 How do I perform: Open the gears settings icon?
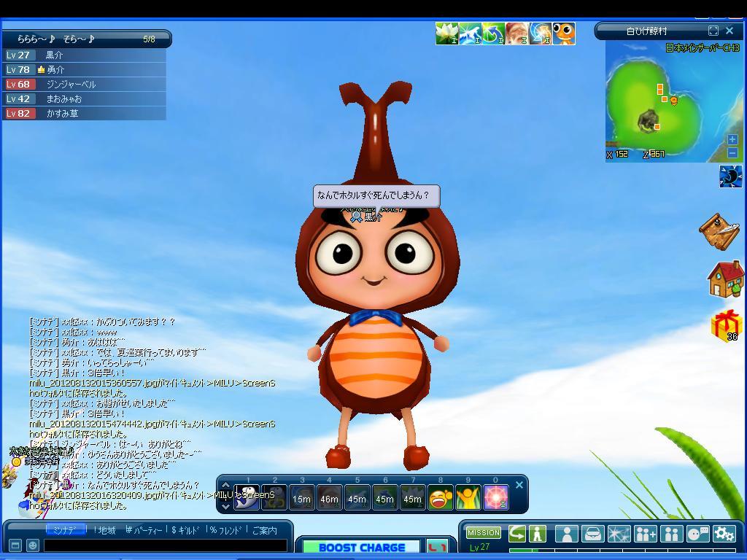click(x=724, y=534)
